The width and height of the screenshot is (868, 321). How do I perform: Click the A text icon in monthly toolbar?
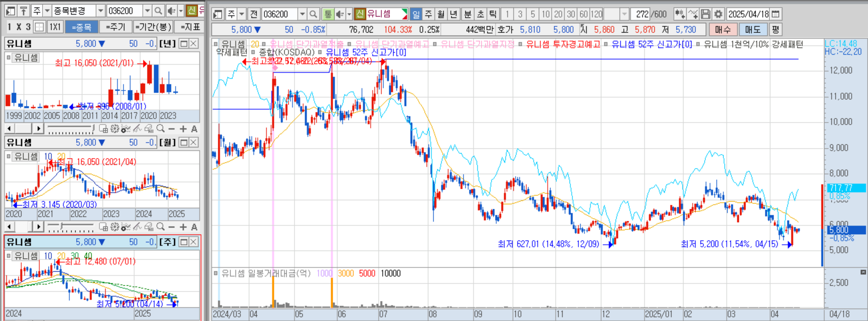click(x=194, y=227)
